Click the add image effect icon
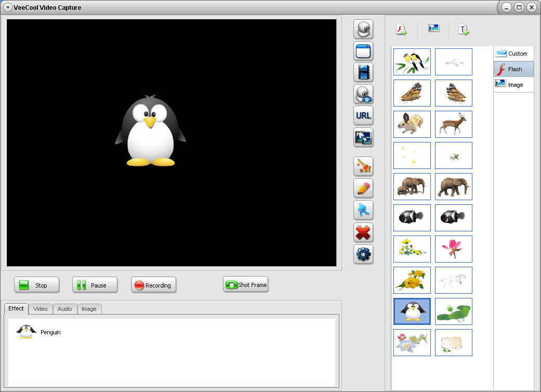The height and width of the screenshot is (392, 541). point(434,28)
